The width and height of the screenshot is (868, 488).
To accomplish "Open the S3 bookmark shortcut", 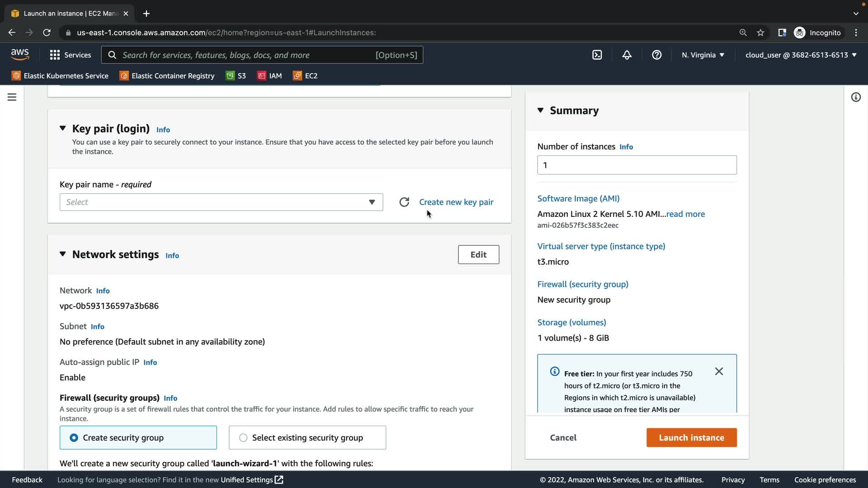I will click(x=236, y=76).
